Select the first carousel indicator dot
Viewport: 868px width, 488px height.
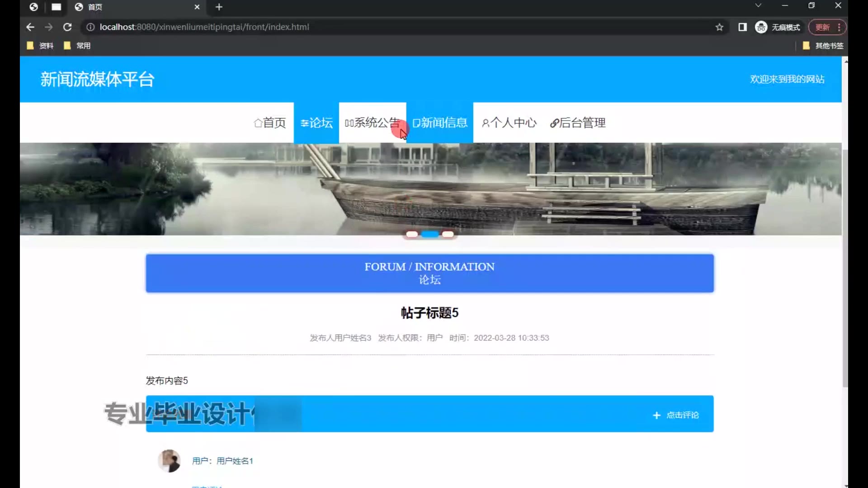[x=412, y=234]
